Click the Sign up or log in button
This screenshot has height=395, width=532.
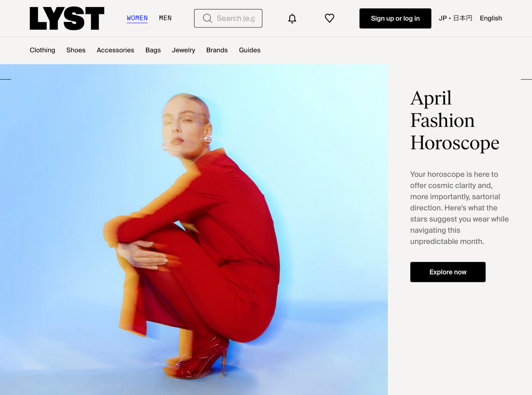(x=395, y=18)
